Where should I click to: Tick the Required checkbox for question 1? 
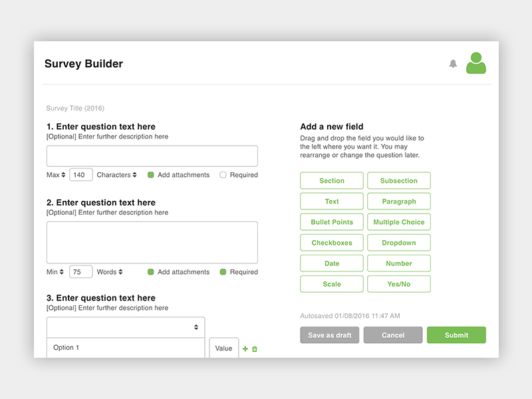[x=223, y=175]
